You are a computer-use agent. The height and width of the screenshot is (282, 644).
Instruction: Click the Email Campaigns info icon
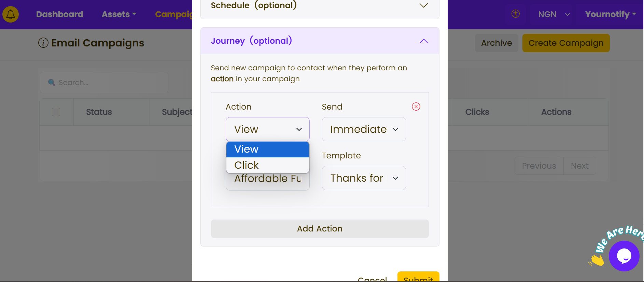coord(43,43)
